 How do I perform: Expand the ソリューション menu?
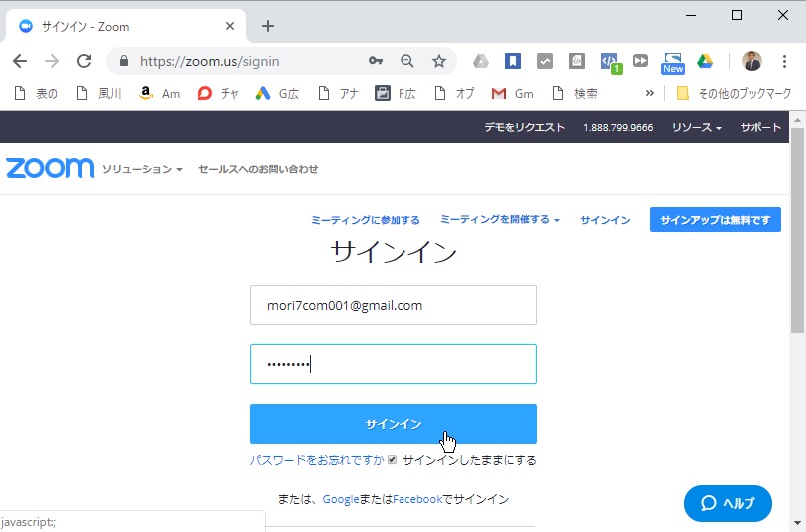pos(142,169)
